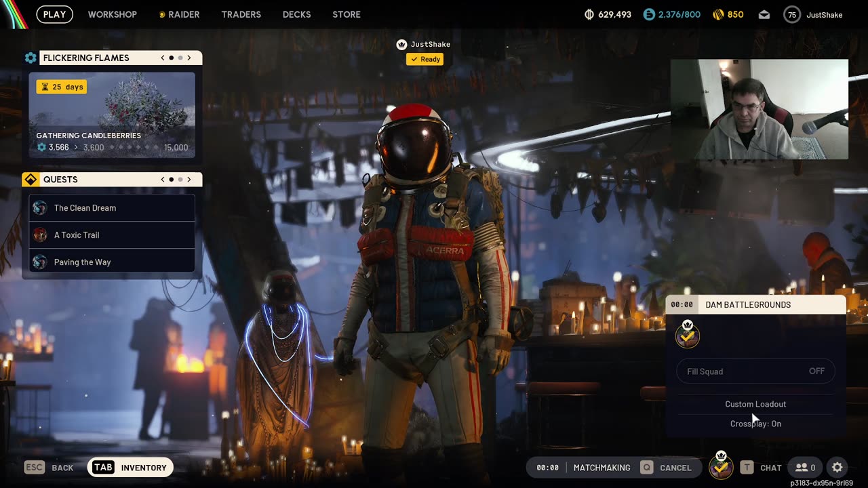Open the Gathering Candleberries event card
Viewport: 868px width, 488px height.
pos(112,115)
